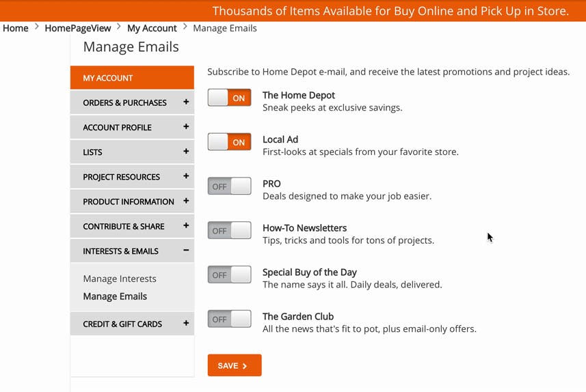Open the My Account sidebar header

pos(132,78)
